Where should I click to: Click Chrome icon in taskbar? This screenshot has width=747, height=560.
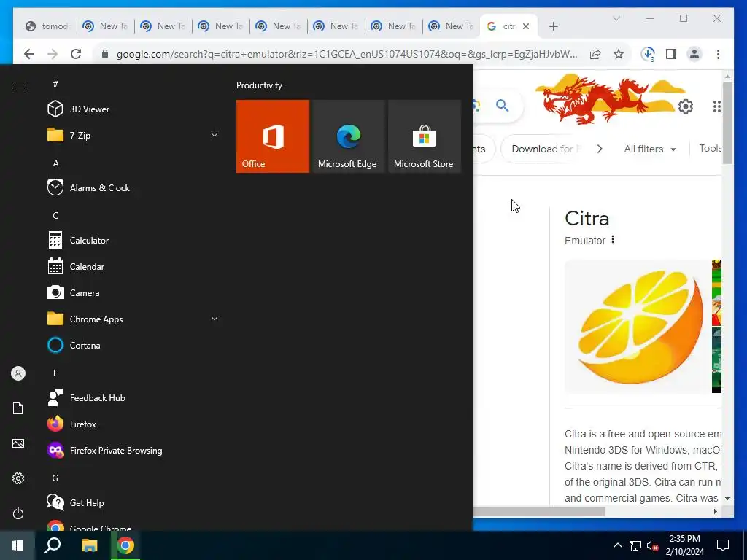[125, 545]
